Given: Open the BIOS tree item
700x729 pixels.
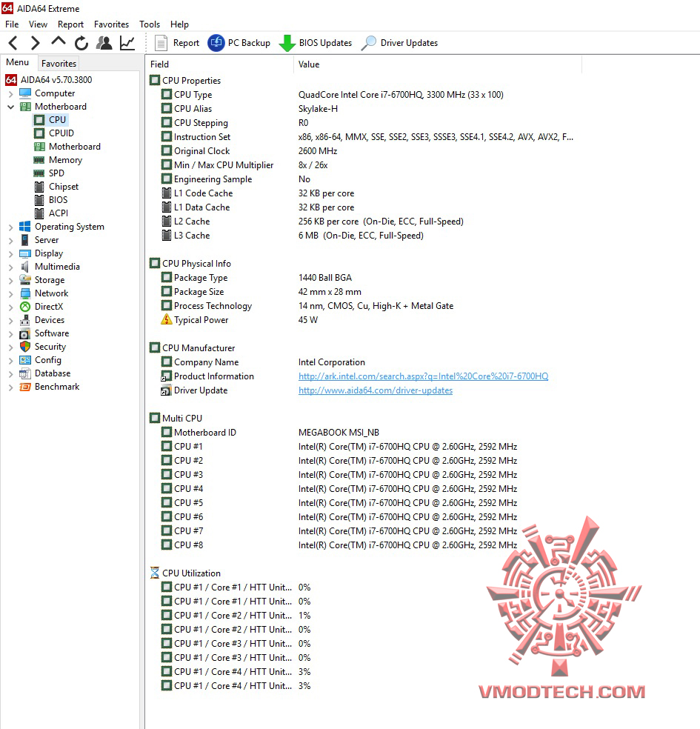Looking at the screenshot, I should tap(51, 199).
